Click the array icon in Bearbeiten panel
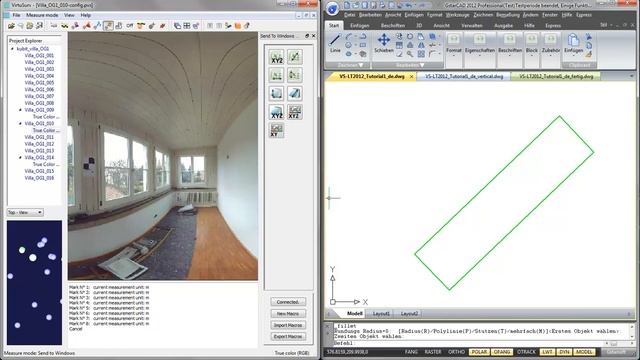640x360 pixels. point(421,54)
